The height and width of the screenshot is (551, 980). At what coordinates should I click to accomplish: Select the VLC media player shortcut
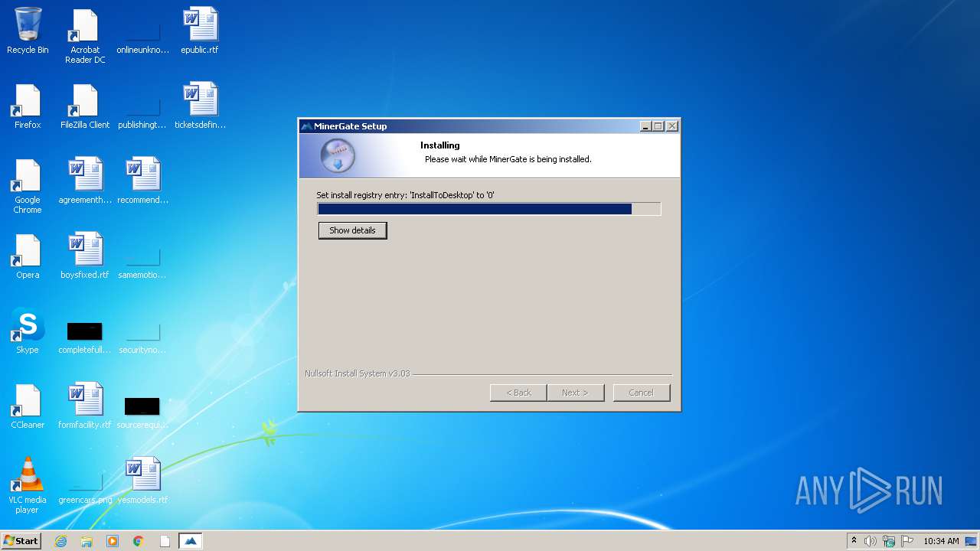pyautogui.click(x=28, y=485)
